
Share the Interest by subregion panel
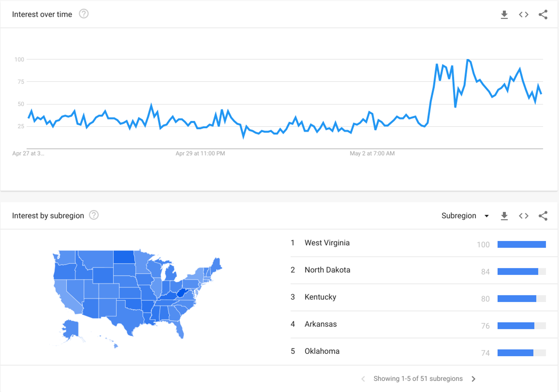(x=543, y=216)
